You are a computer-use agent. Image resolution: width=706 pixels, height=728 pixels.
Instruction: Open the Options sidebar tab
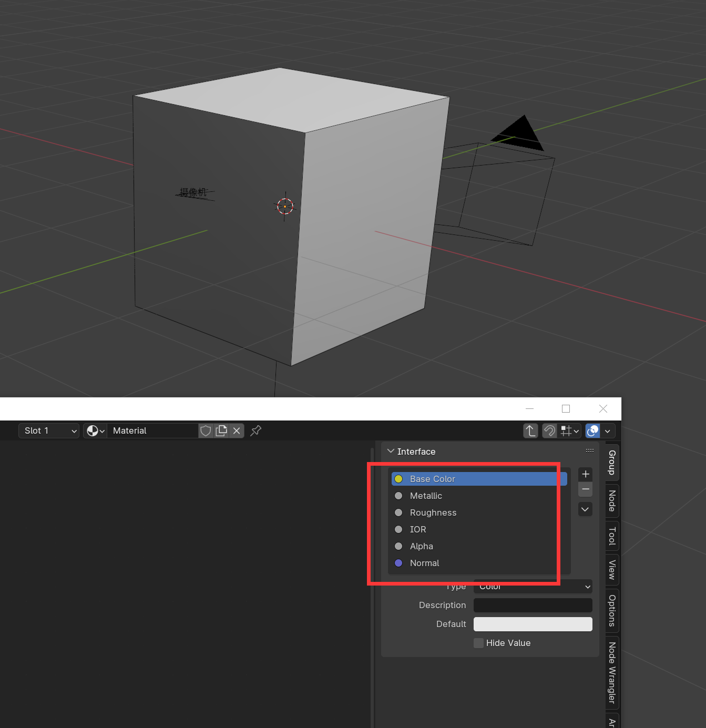point(612,611)
